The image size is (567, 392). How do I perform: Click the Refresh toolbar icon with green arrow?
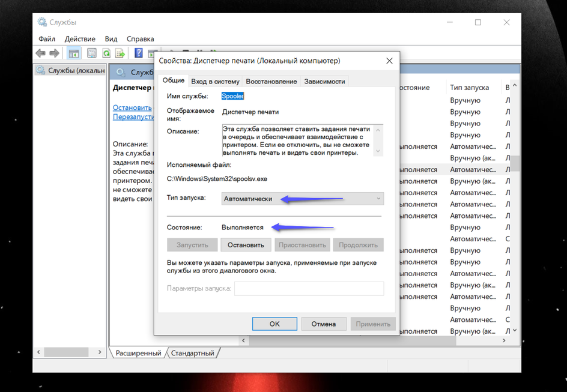pos(106,53)
